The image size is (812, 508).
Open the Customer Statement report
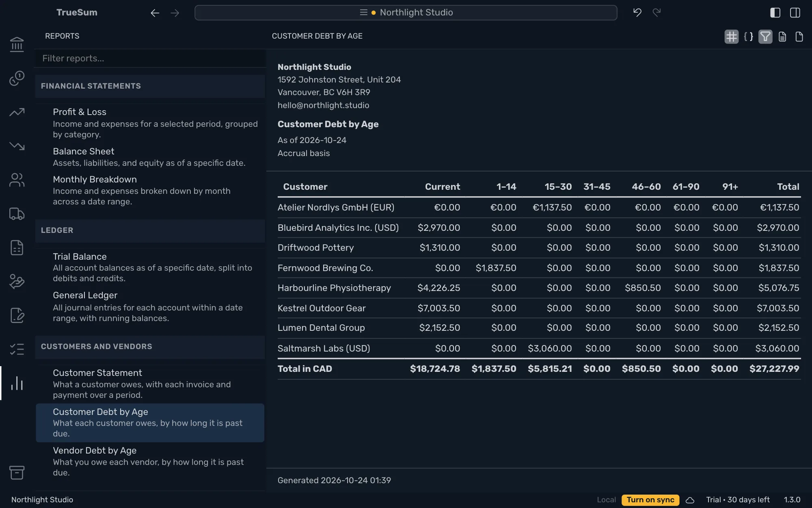(x=150, y=384)
